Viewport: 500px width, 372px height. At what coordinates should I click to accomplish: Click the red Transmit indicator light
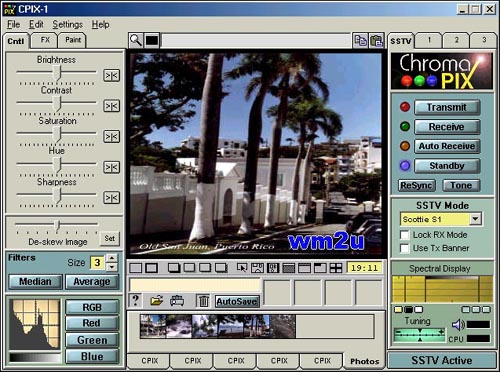click(405, 107)
